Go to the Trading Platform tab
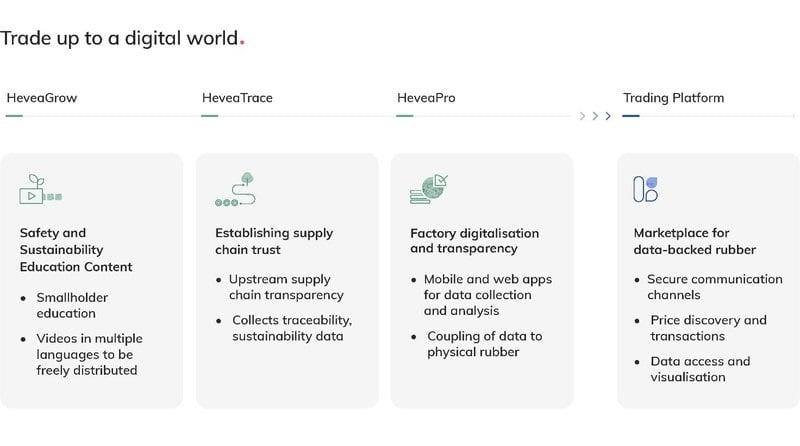This screenshot has height=446, width=800. click(x=673, y=98)
